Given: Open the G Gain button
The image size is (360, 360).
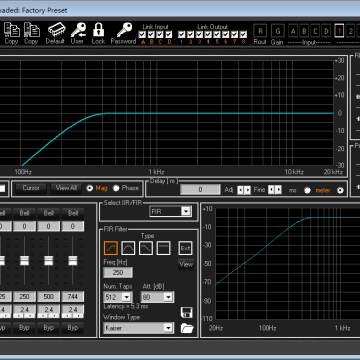Looking at the screenshot, I should [277, 31].
